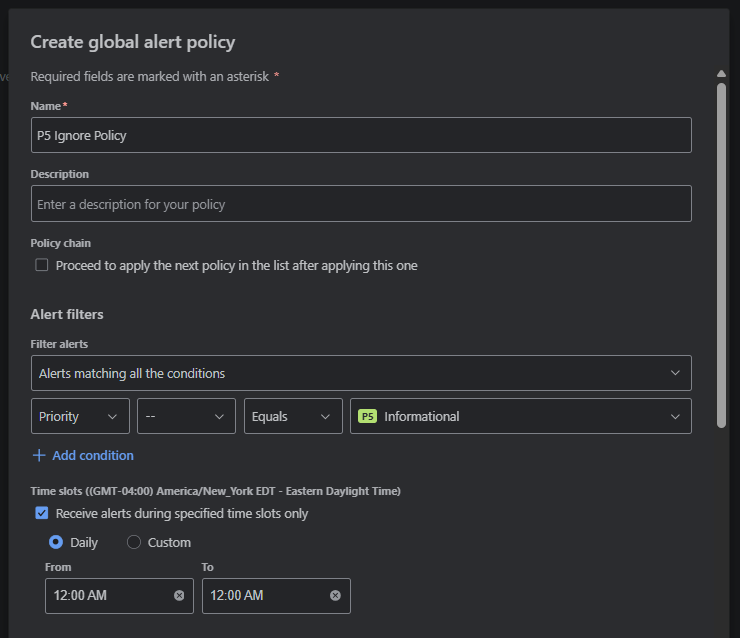Click the Time slots timezone label
This screenshot has height=638, width=740.
click(215, 491)
